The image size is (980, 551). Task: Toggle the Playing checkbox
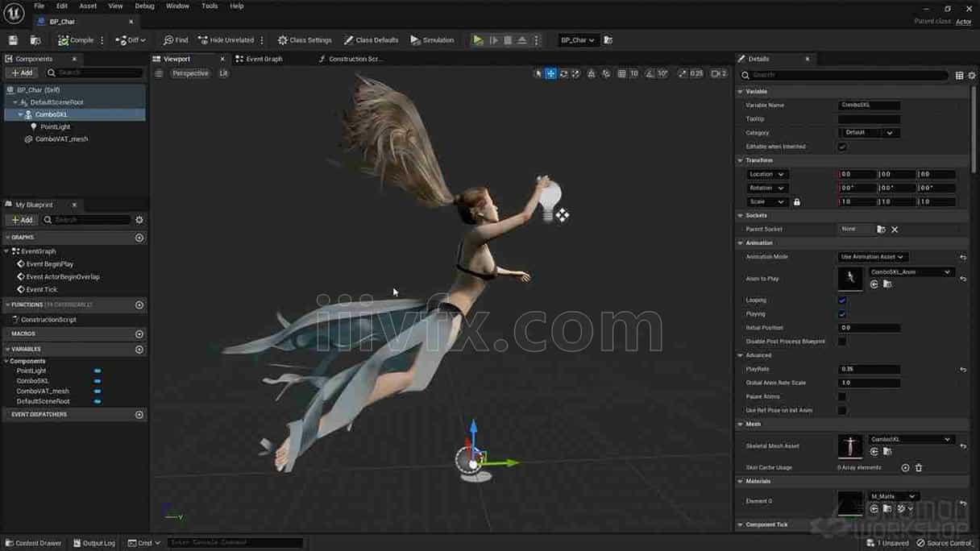[x=842, y=314]
